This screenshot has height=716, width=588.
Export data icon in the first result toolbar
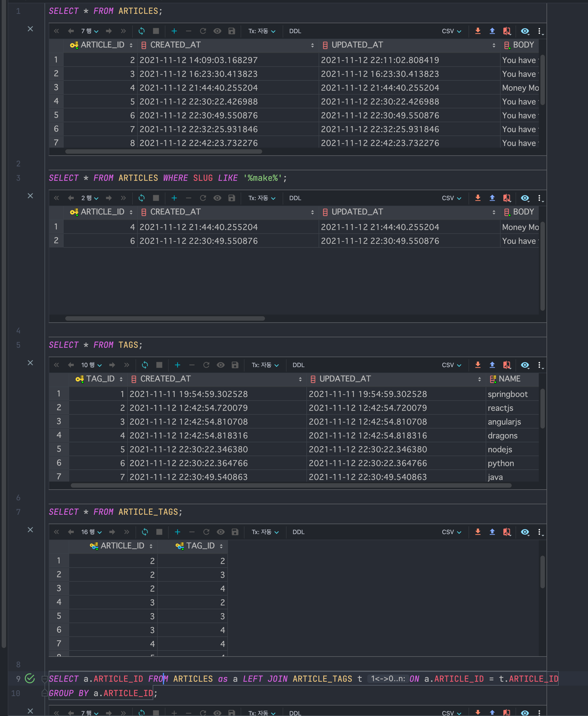478,31
